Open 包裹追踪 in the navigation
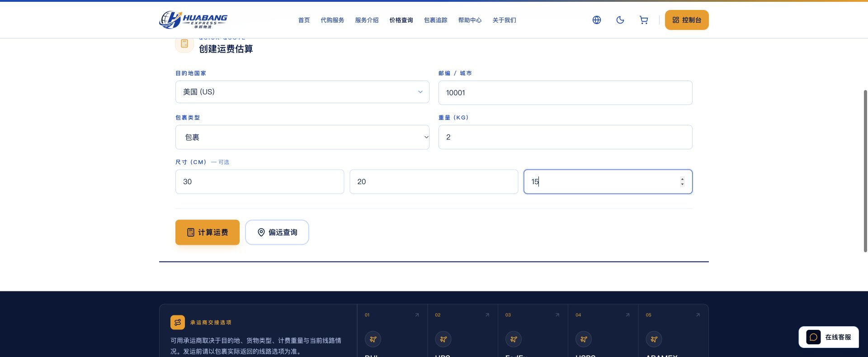868x357 pixels. 435,20
